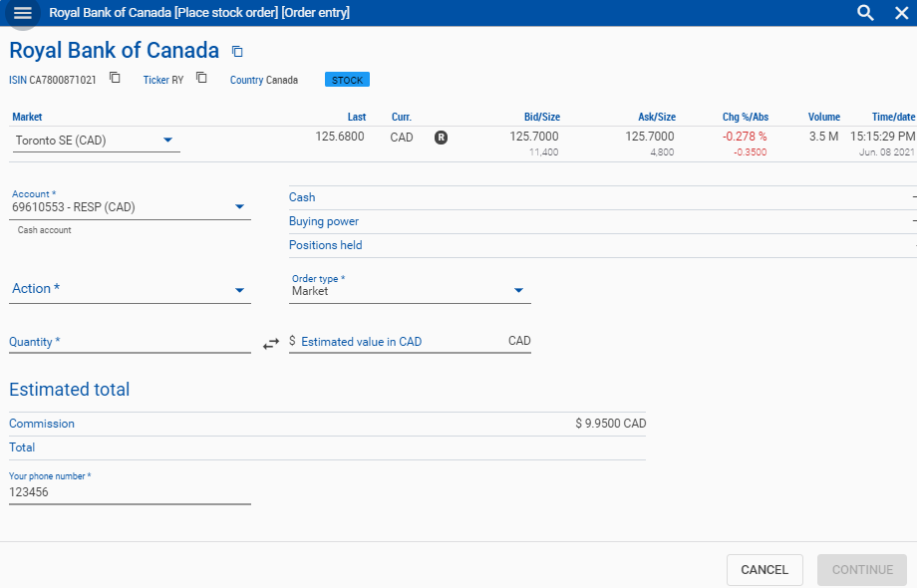Open the hamburger menu

(x=22, y=13)
